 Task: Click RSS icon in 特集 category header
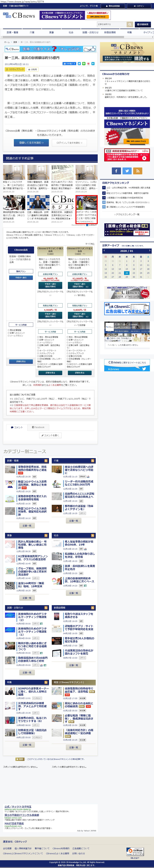46,682
